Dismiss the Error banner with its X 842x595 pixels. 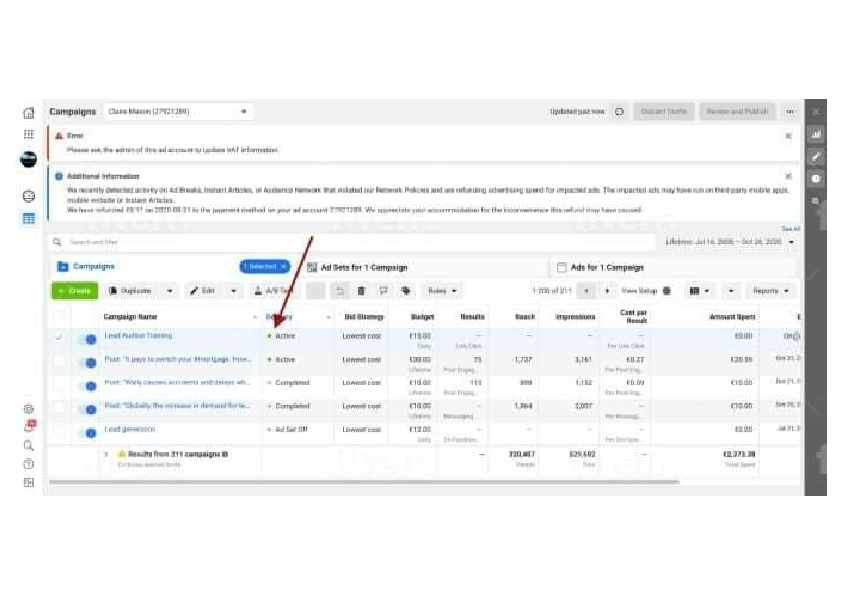tap(788, 136)
